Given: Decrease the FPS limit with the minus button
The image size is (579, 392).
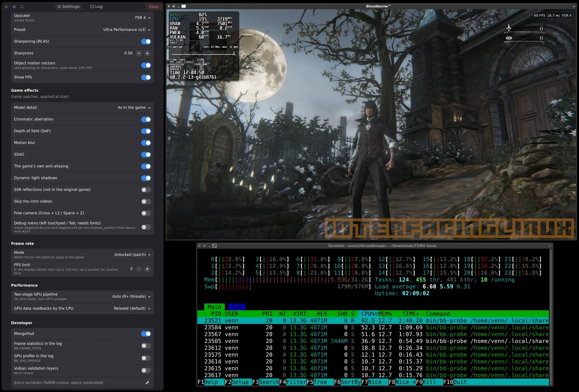Looking at the screenshot, I should pyautogui.click(x=139, y=269).
